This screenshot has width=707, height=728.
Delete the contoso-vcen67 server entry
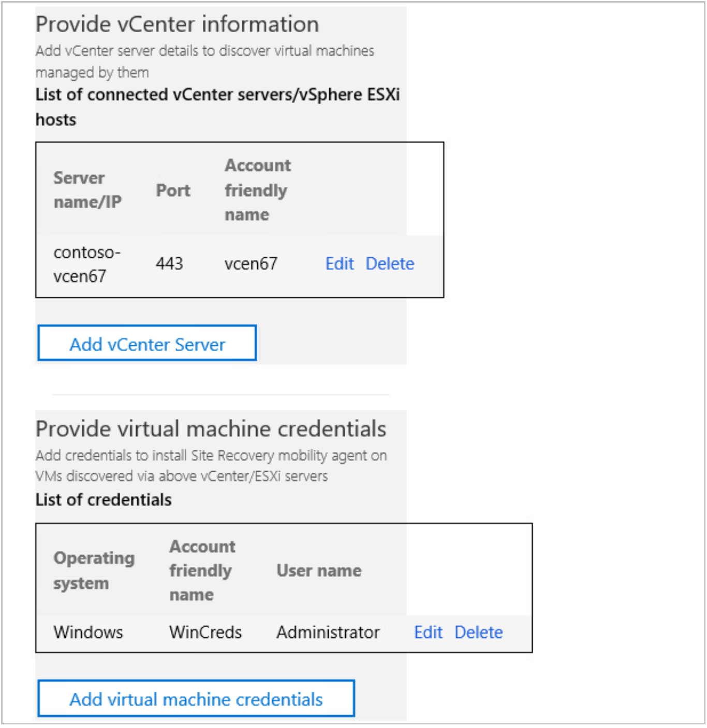390,264
